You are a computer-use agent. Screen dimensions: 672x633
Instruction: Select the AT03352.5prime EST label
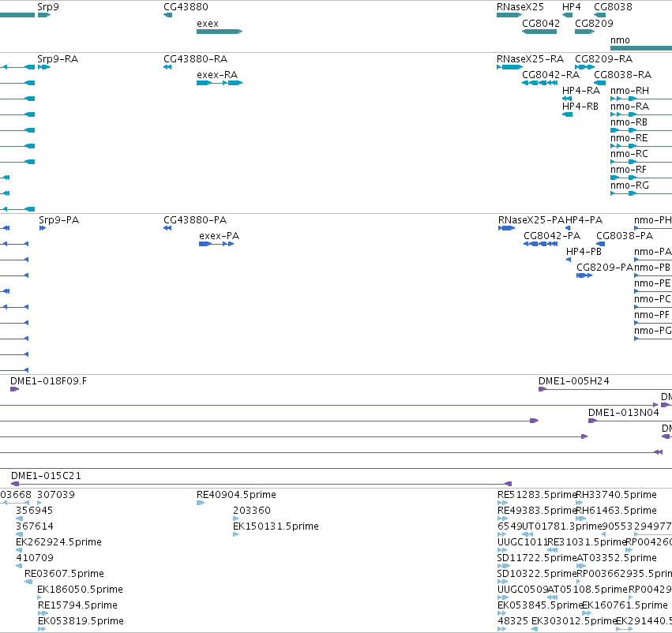tap(616, 559)
